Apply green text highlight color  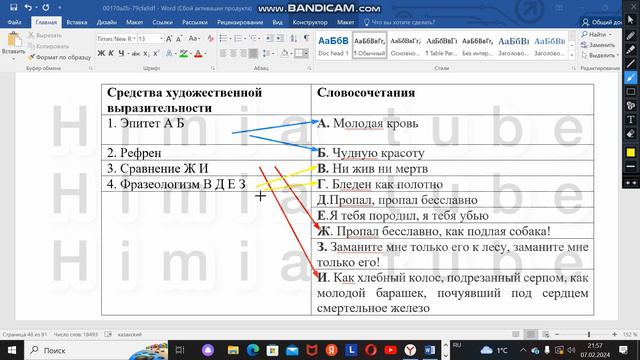point(183,53)
